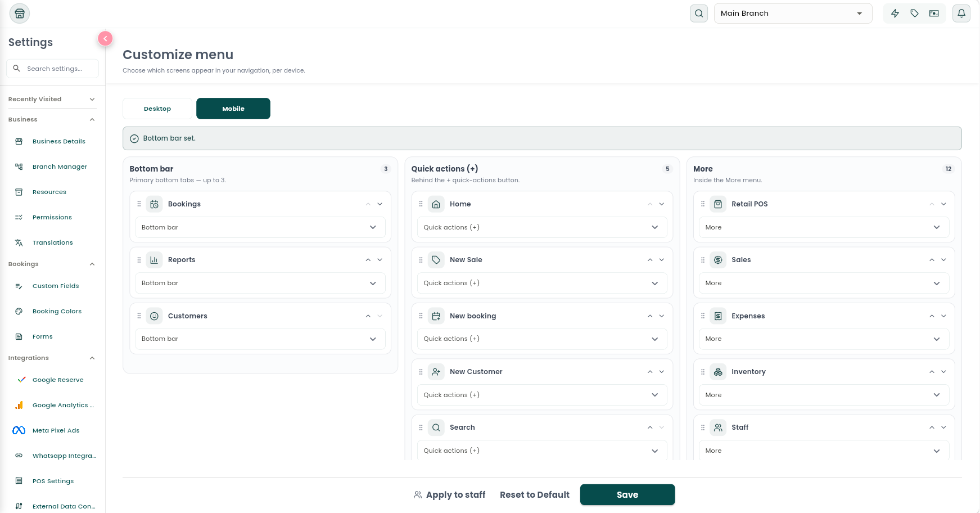Screen dimensions: 980x513
Task: Open placement dropdown for Expenses
Action: click(x=824, y=339)
